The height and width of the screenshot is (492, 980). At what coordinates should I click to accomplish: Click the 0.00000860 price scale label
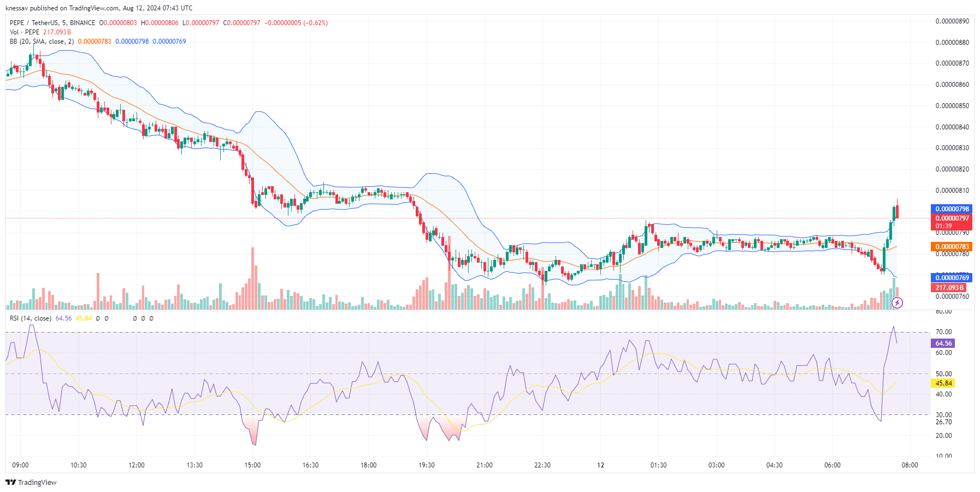953,85
